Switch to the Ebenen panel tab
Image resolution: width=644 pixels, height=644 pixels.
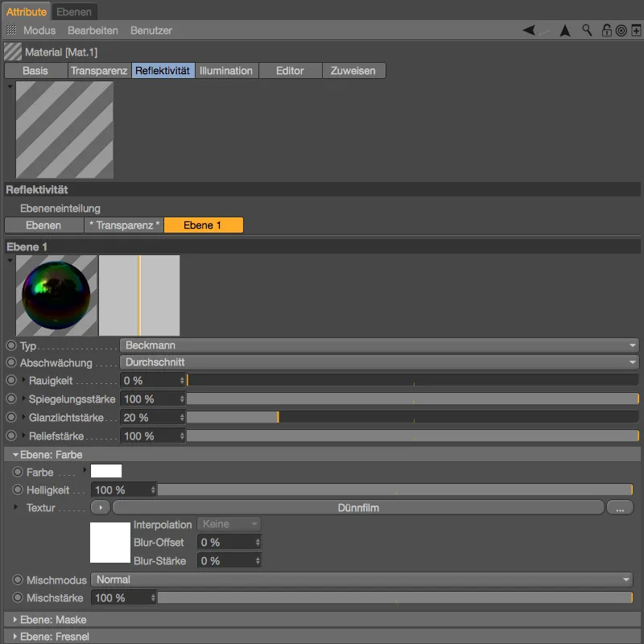pyautogui.click(x=74, y=12)
